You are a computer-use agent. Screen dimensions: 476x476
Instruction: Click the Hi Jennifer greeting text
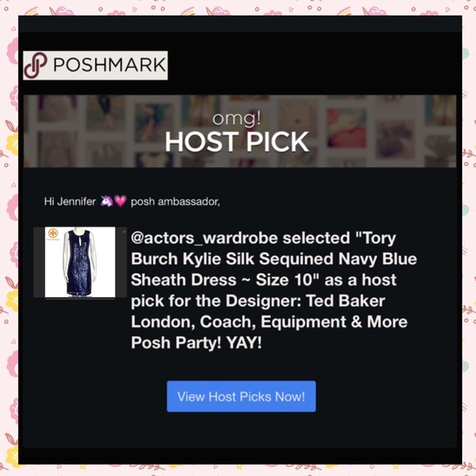(70, 201)
